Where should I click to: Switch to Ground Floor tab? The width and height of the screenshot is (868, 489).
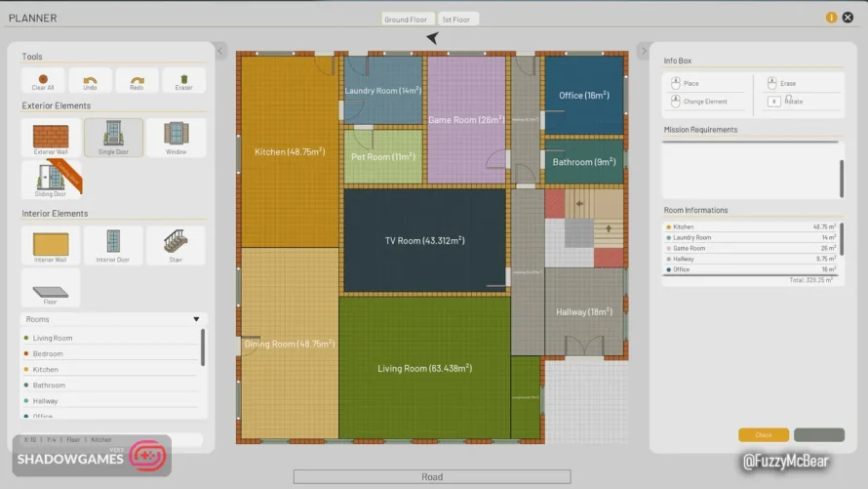coord(406,20)
